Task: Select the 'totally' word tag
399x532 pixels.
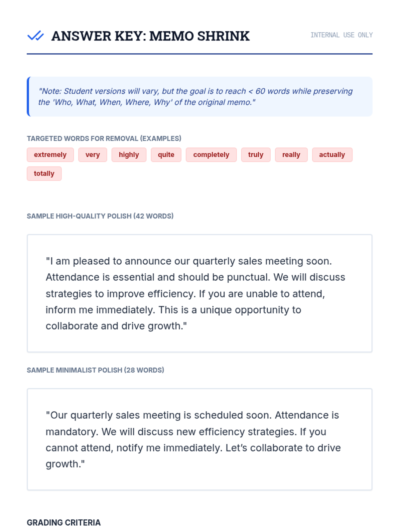Action: click(x=44, y=174)
